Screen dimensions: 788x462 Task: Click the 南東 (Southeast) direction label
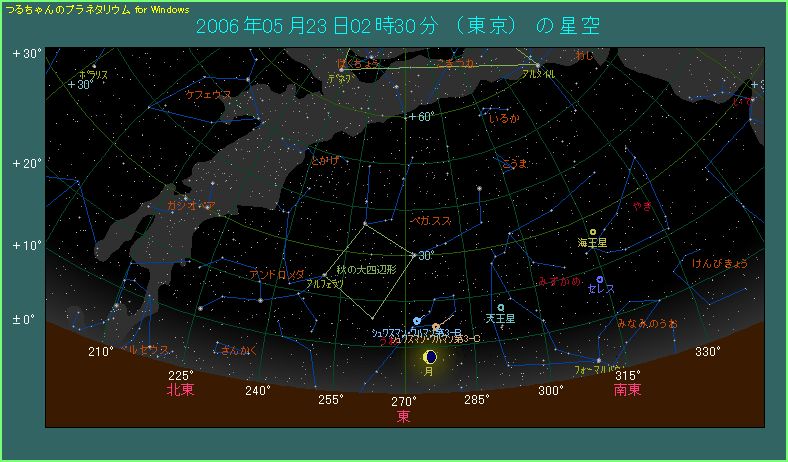click(x=628, y=390)
